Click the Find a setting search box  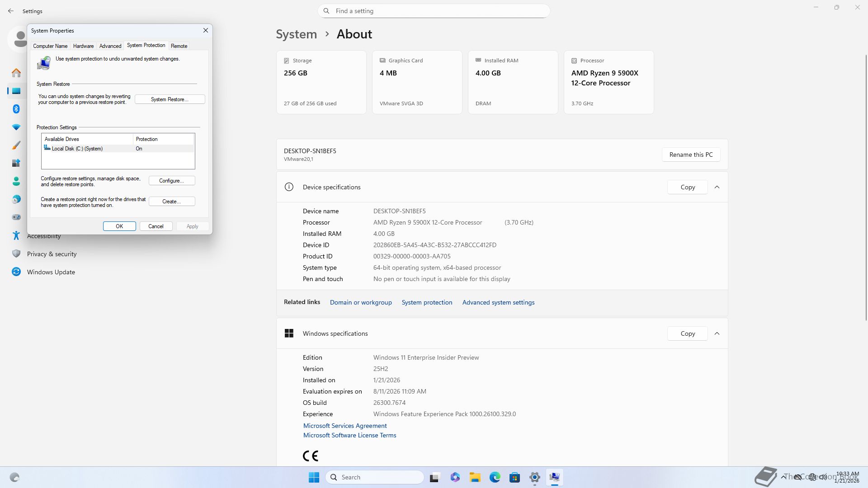tap(434, 11)
